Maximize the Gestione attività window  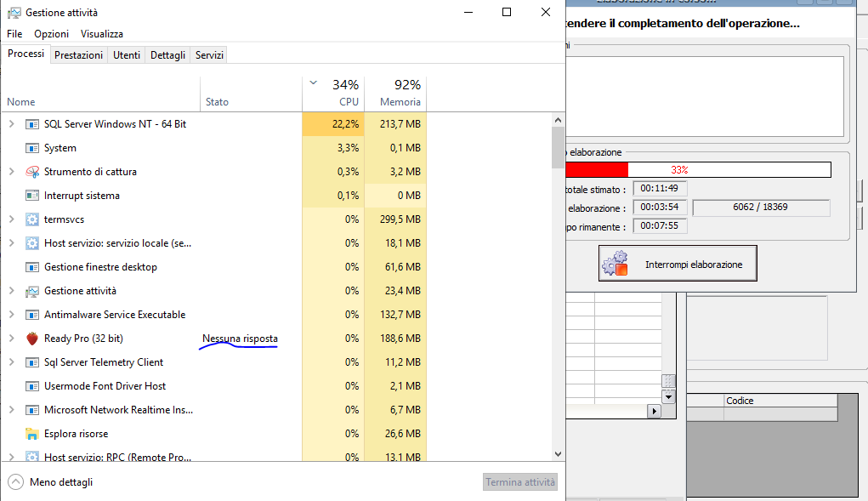[507, 12]
